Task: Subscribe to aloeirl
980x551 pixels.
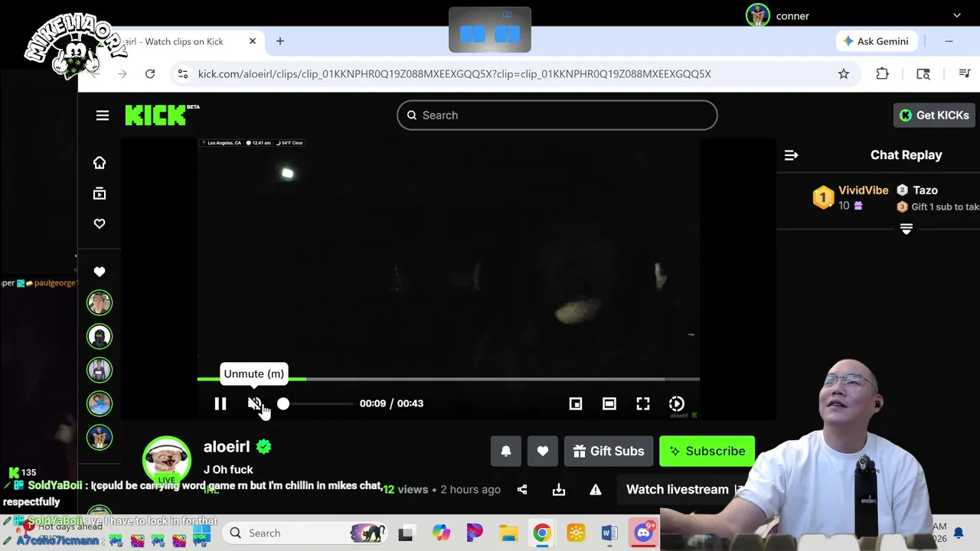Action: (707, 452)
